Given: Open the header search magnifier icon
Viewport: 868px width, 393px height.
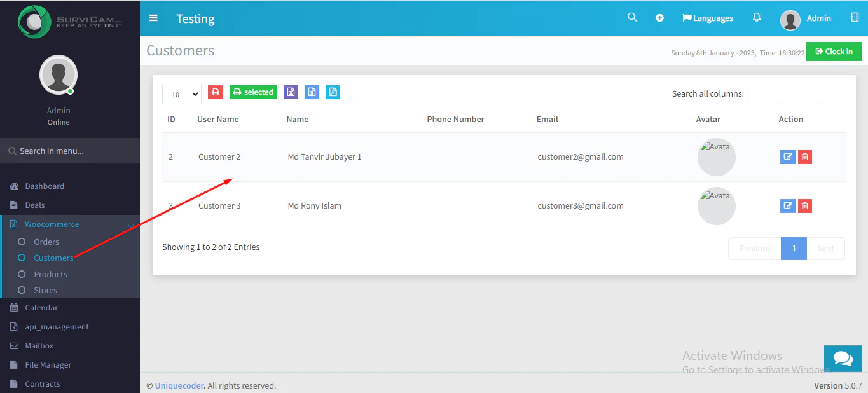Looking at the screenshot, I should tap(632, 17).
